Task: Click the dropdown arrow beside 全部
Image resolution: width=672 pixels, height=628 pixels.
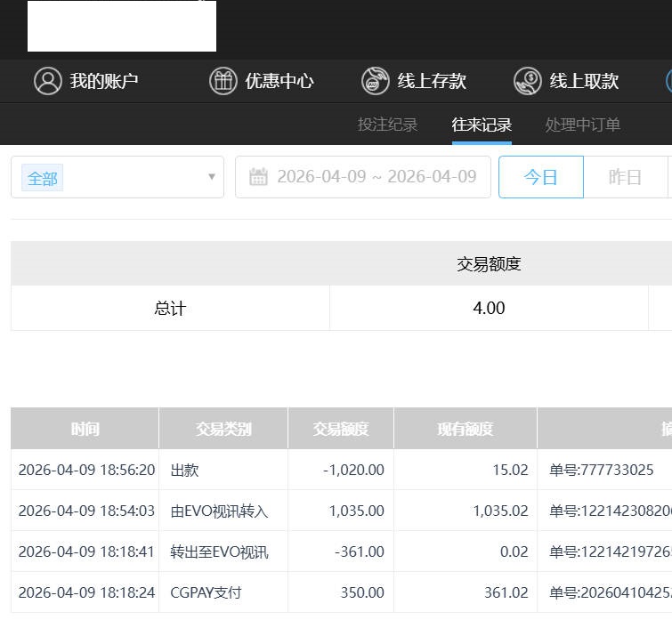Action: point(212,177)
